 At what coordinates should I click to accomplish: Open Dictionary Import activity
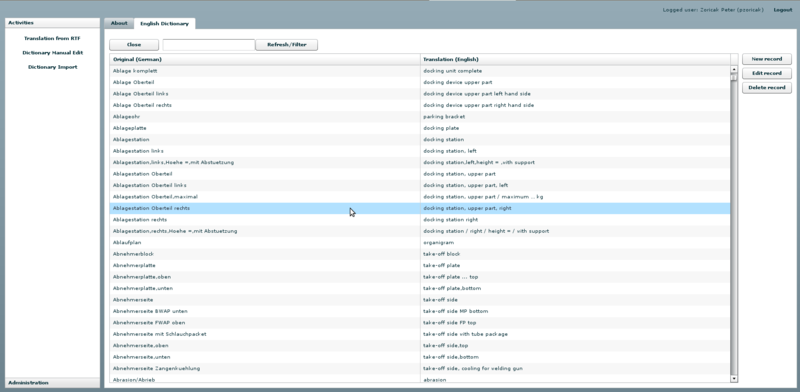[x=52, y=67]
